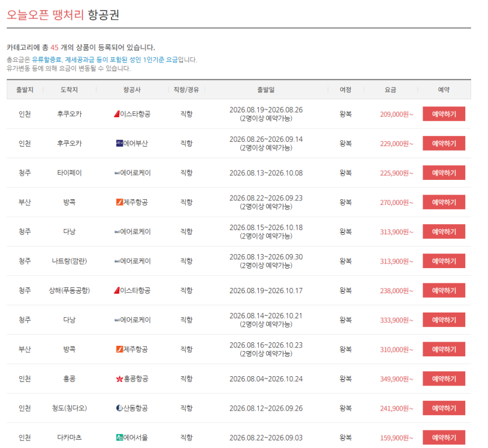This screenshot has height=448, width=488.
Task: Click the 270,000원~ price
Action: pyautogui.click(x=396, y=203)
